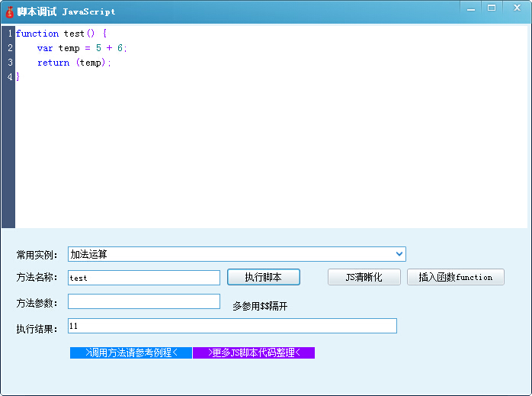Screen dimensions: 532x396
Task: Click the 执行结果 label
Action: click(37, 329)
